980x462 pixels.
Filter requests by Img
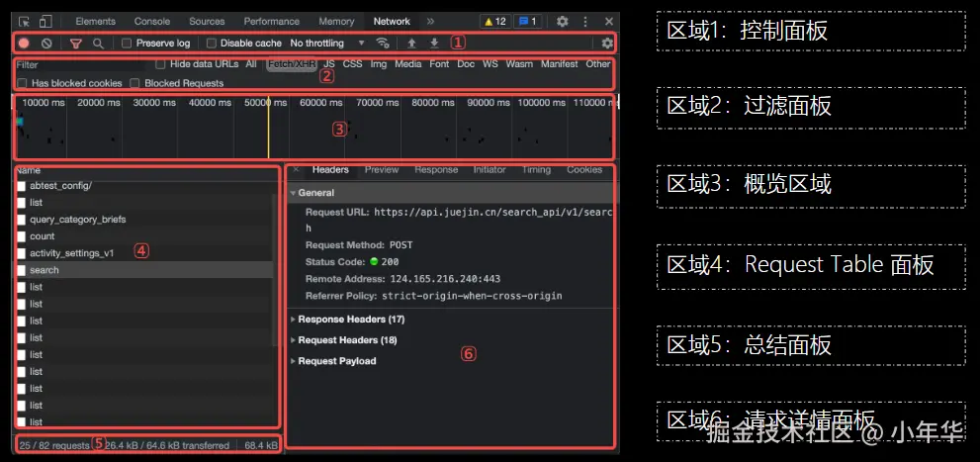tap(378, 63)
